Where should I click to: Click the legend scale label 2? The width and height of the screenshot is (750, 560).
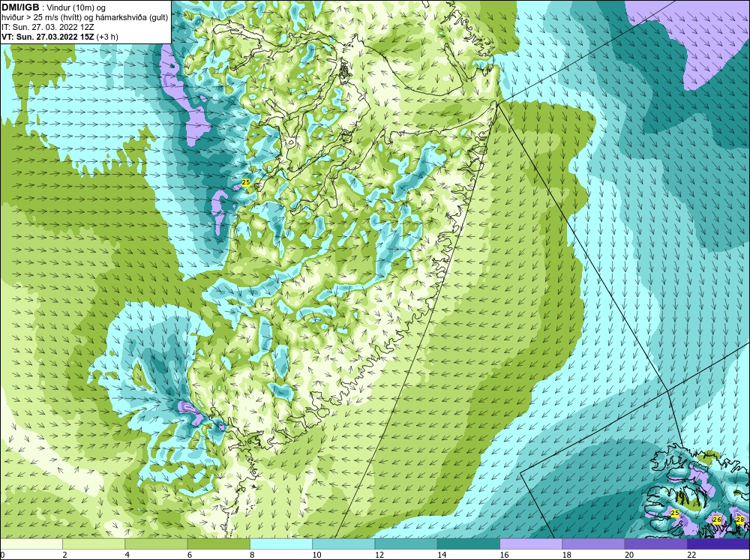coord(64,555)
